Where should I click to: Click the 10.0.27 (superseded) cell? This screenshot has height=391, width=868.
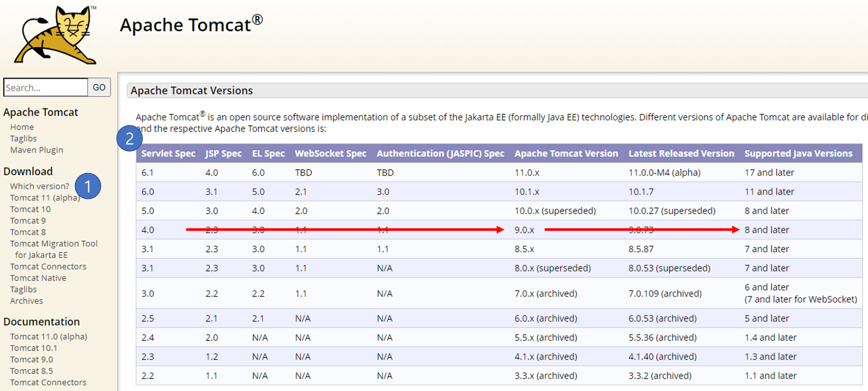click(672, 210)
